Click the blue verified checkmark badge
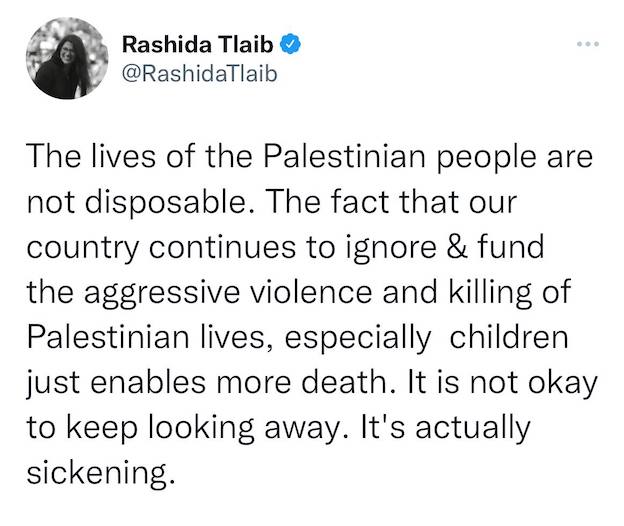The width and height of the screenshot is (624, 526). pos(290,43)
